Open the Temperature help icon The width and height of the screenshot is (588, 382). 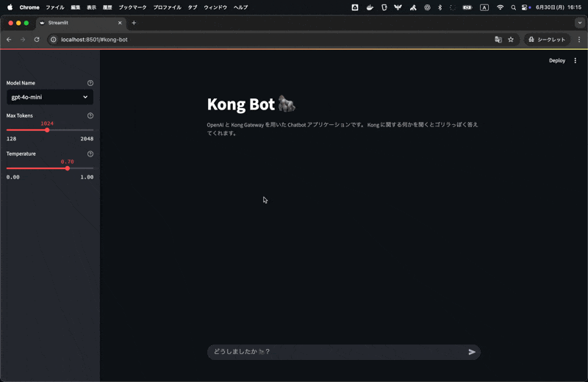click(90, 154)
